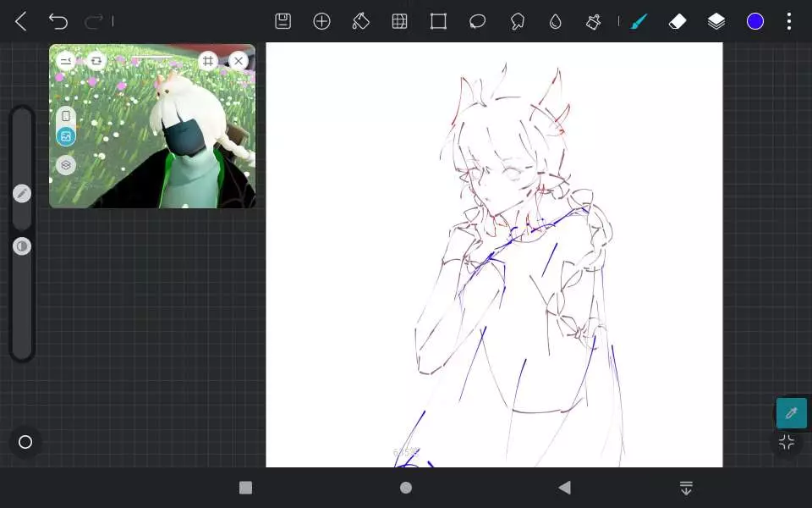Open Android recent apps square
Screen dimensions: 812x508
pos(245,488)
